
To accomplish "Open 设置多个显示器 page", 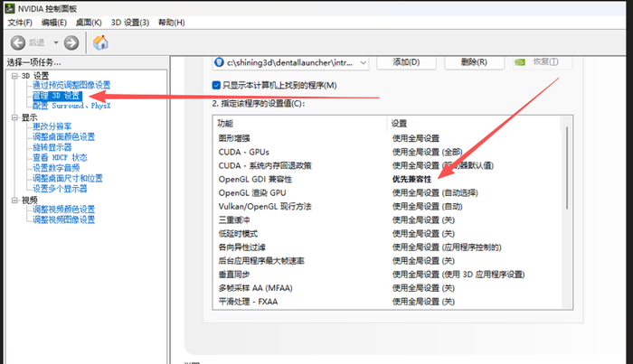I will coord(61,189).
